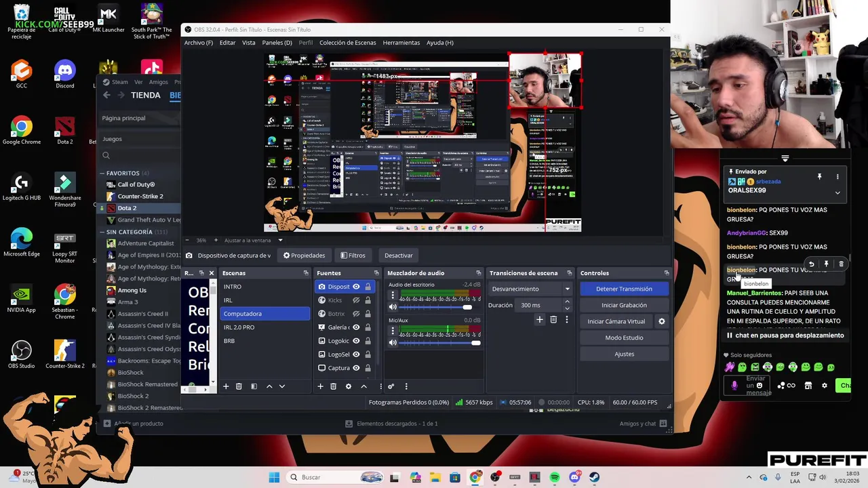The image size is (868, 488).
Task: Click Detener Transmisión button
Action: click(624, 289)
